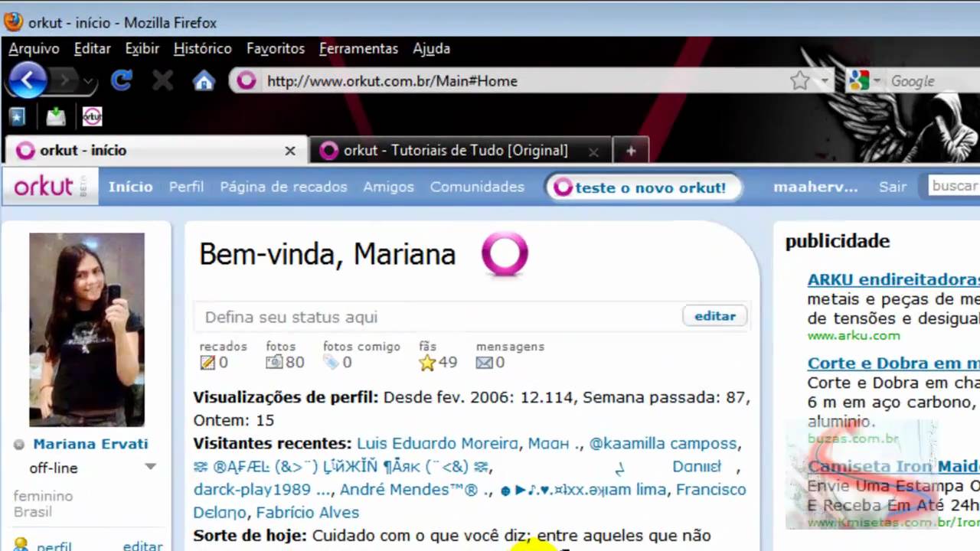Screen dimensions: 980x551
Task: Open the back/forward history dropdown arrow
Action: 89,81
